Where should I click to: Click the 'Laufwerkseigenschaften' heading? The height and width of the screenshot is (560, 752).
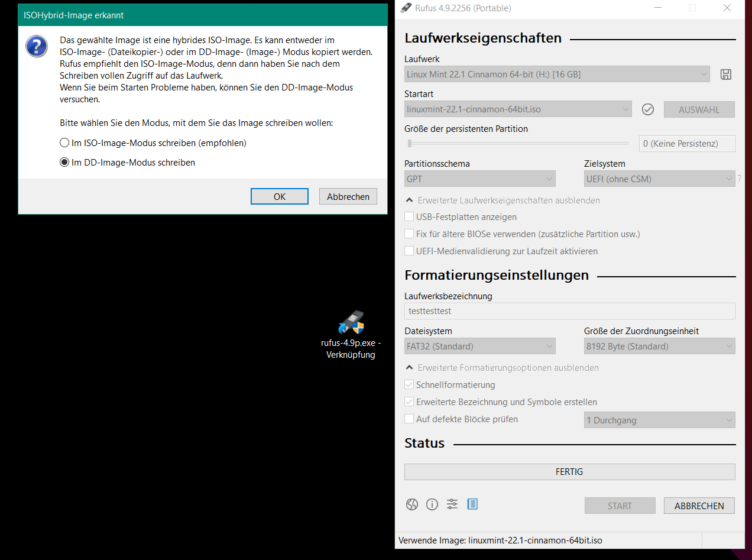coord(483,38)
